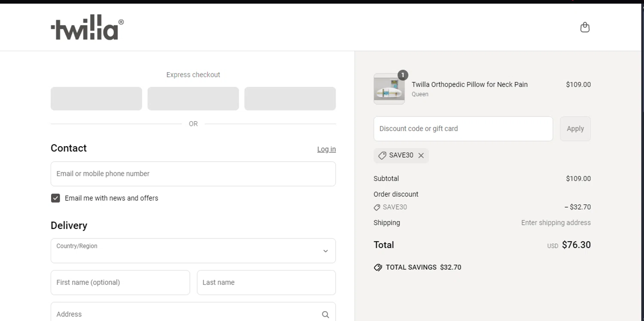The height and width of the screenshot is (321, 644).
Task: Click the TOTAL SAVINGS $32.70 text
Action: [x=423, y=267]
